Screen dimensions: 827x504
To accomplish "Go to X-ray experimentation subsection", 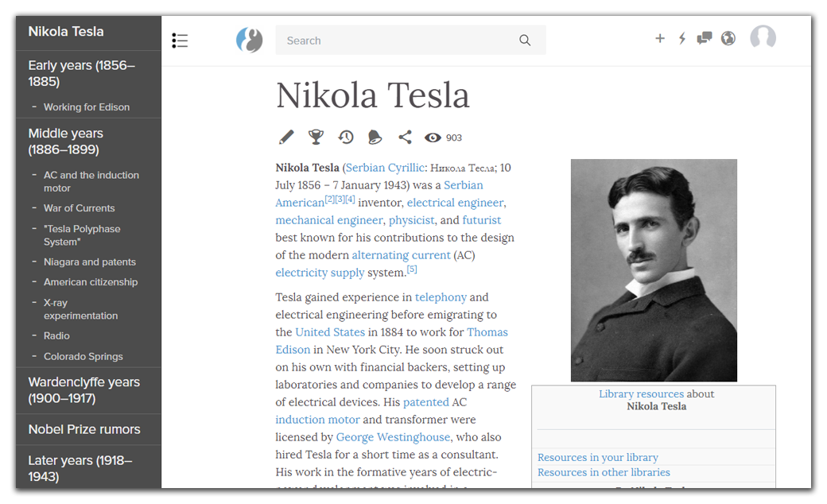I will click(80, 309).
